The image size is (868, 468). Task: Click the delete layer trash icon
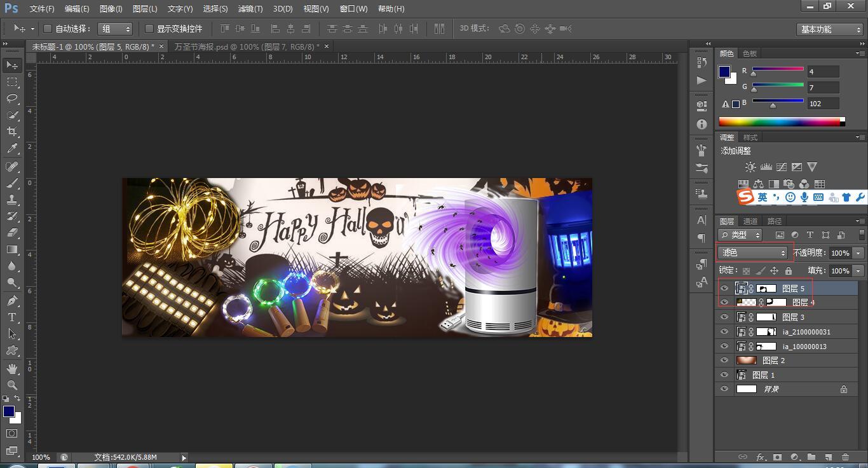click(x=845, y=457)
